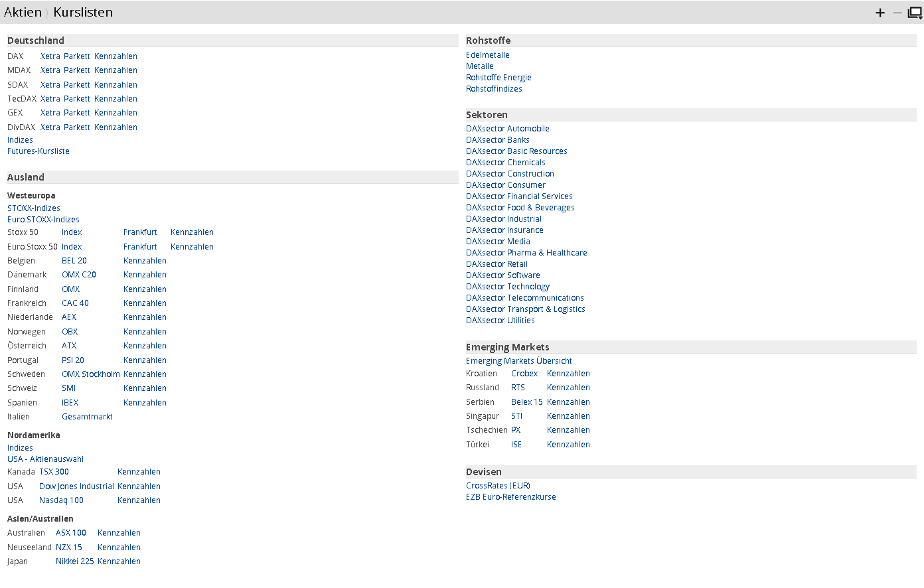Open the Euro STOXX-Indizes link
Viewport: 924px width, 588px height.
[x=43, y=220]
